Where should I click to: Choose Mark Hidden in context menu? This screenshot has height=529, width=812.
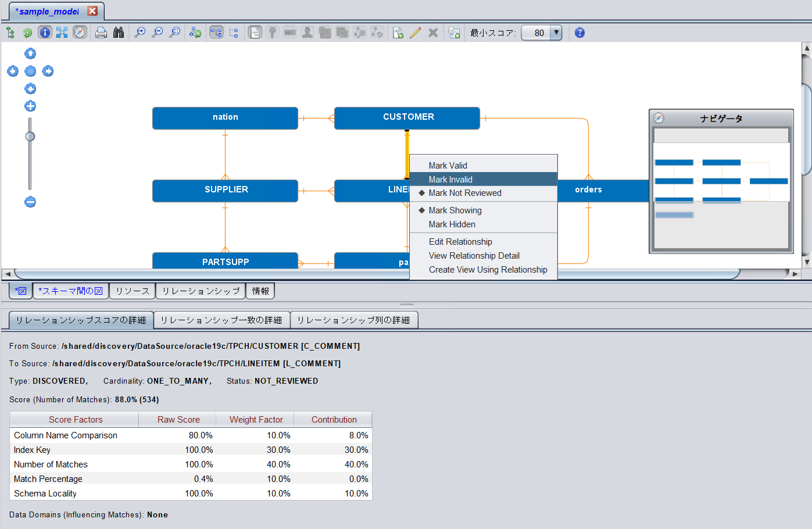tap(484, 224)
